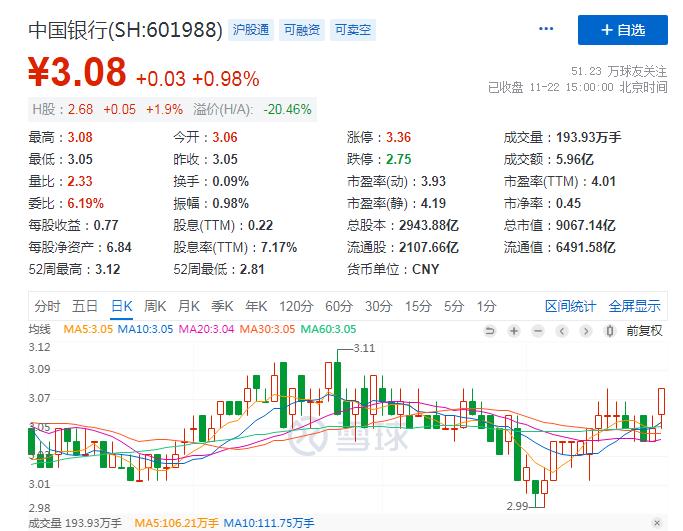683x531 pixels.
Task: Click the 万球友关注 follower count
Action: pyautogui.click(x=619, y=71)
